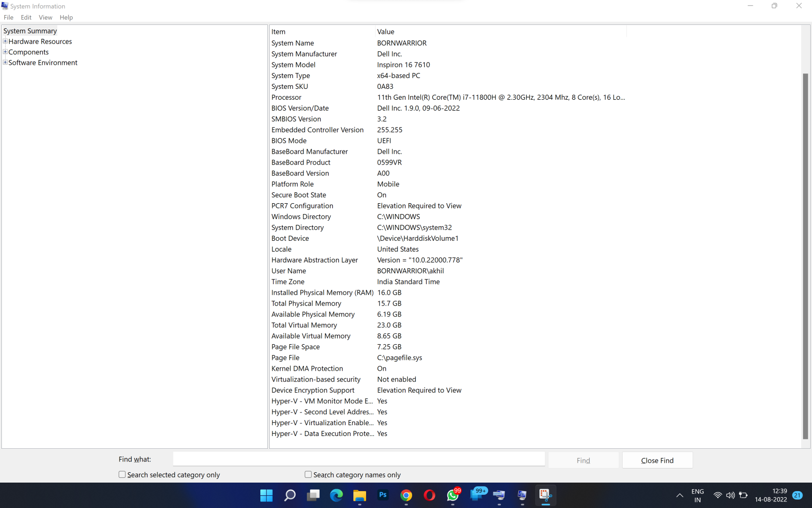Click the System Information title bar icon
The width and height of the screenshot is (812, 508).
point(5,6)
